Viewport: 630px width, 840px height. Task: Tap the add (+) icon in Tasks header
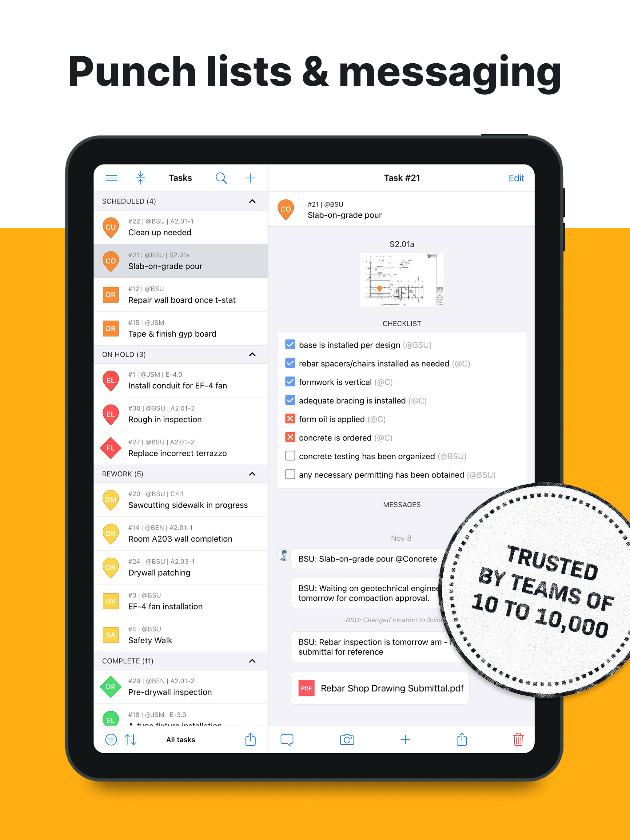pyautogui.click(x=251, y=177)
